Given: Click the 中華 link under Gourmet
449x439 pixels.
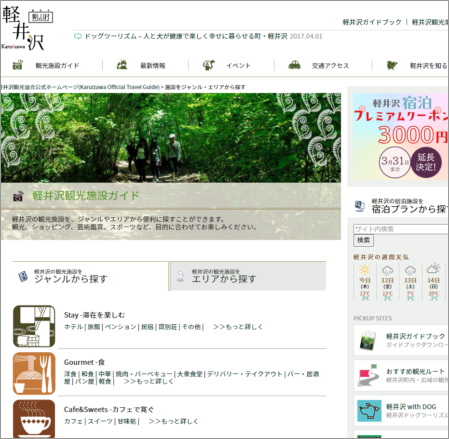Looking at the screenshot, I should point(105,374).
